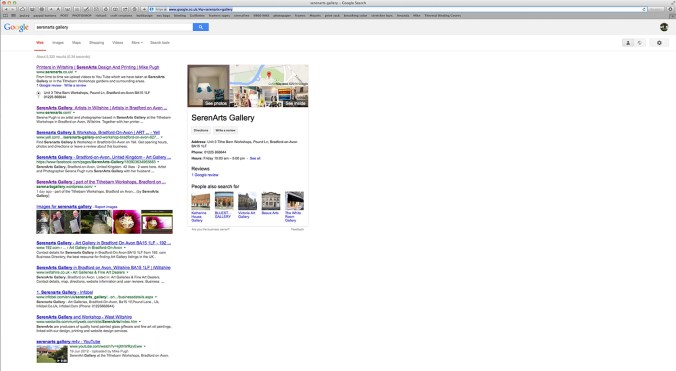Open SerenArts Gallery & Workshop Yell result
The height and width of the screenshot is (371, 676).
(x=98, y=132)
